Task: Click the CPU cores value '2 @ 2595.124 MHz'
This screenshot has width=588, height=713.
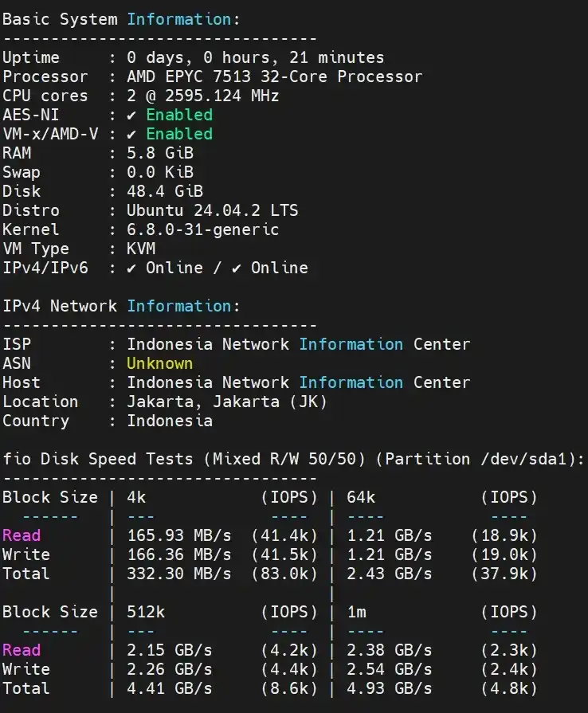Action: 203,96
